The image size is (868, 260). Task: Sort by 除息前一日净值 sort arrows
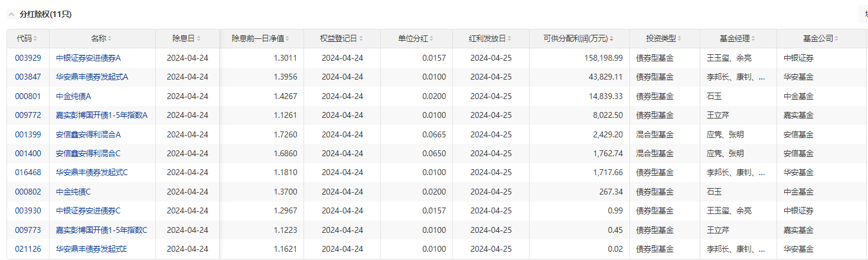[288, 39]
